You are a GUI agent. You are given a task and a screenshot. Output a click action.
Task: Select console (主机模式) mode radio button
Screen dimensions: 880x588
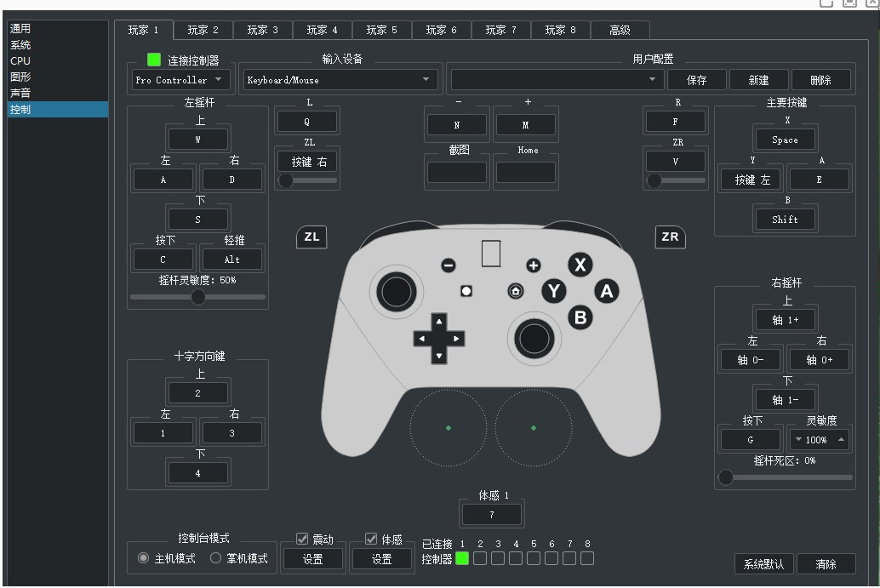pyautogui.click(x=143, y=558)
